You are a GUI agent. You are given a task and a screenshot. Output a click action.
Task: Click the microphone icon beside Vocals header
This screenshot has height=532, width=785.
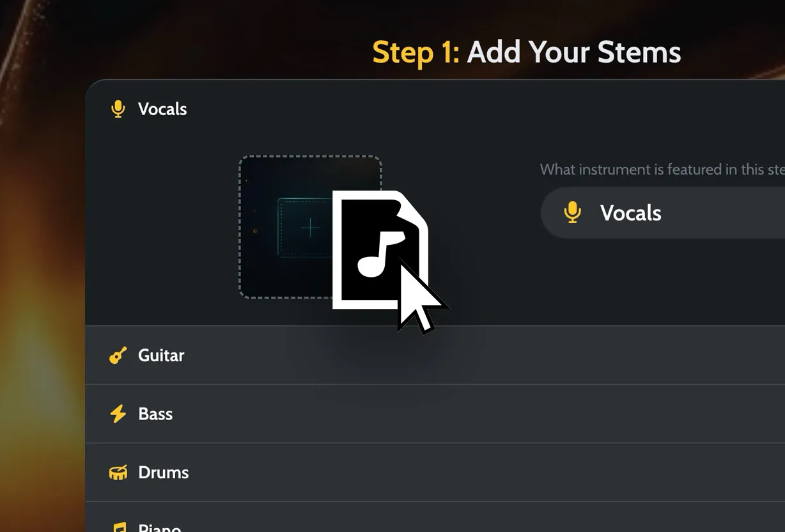point(118,109)
